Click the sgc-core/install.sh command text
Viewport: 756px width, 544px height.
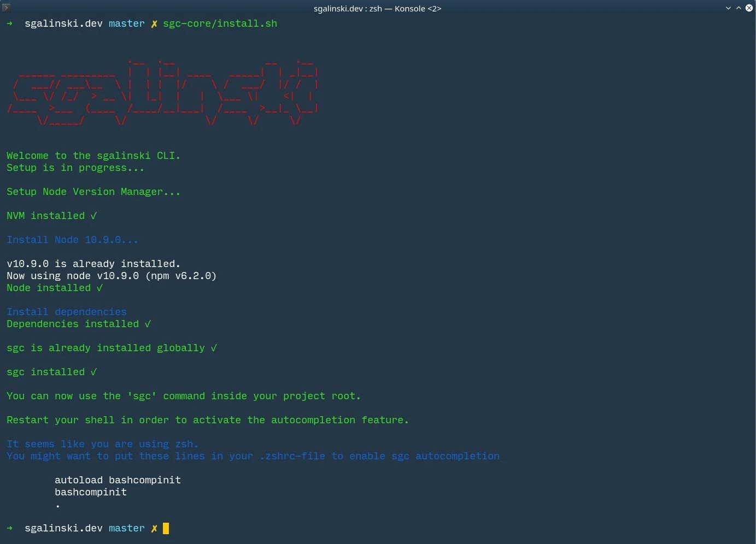(220, 23)
